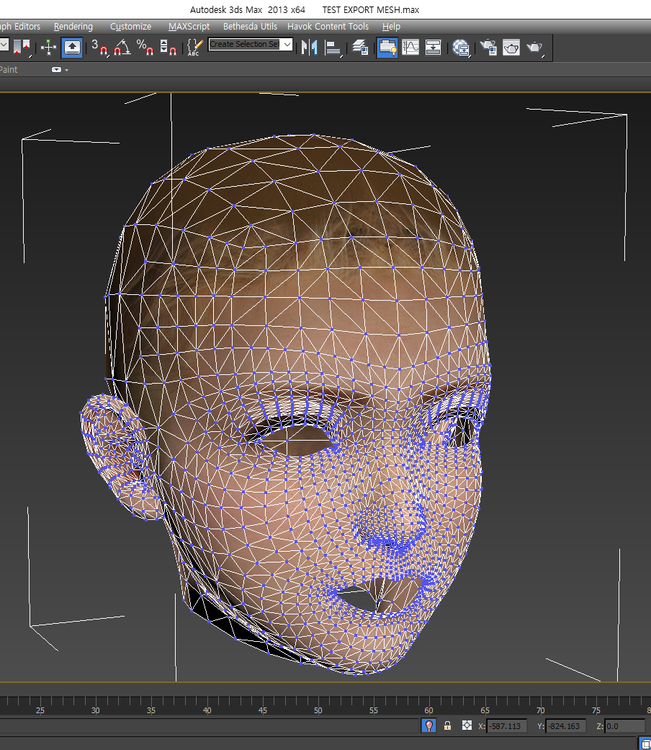Click the ribbon minimize toggle beside Paint
Viewport: 651px width, 750px height.
coord(56,70)
